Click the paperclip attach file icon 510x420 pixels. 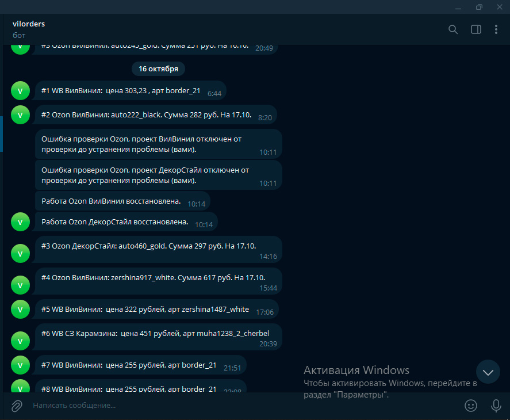click(x=17, y=406)
